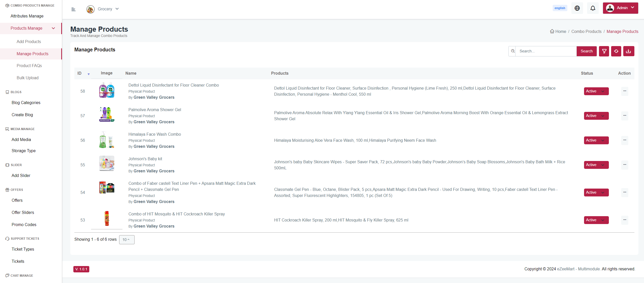Open action menu for product 58
Image resolution: width=644 pixels, height=283 pixels.
click(625, 91)
